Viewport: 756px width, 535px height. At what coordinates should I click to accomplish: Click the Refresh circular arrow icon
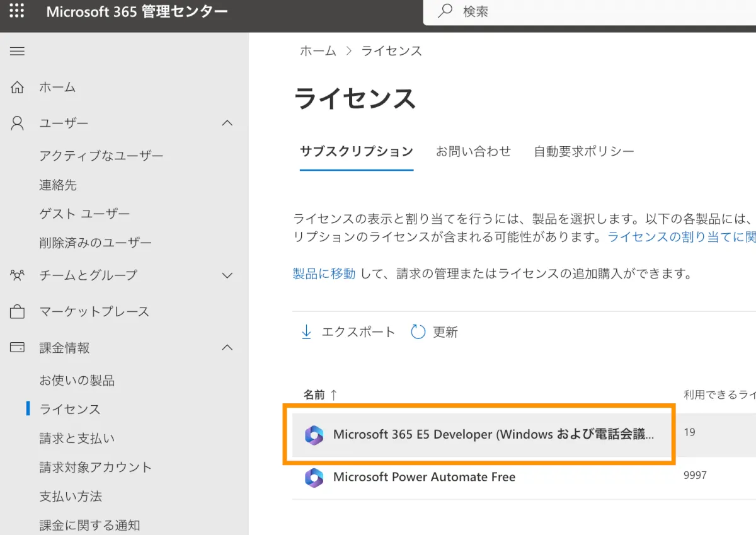pyautogui.click(x=418, y=332)
